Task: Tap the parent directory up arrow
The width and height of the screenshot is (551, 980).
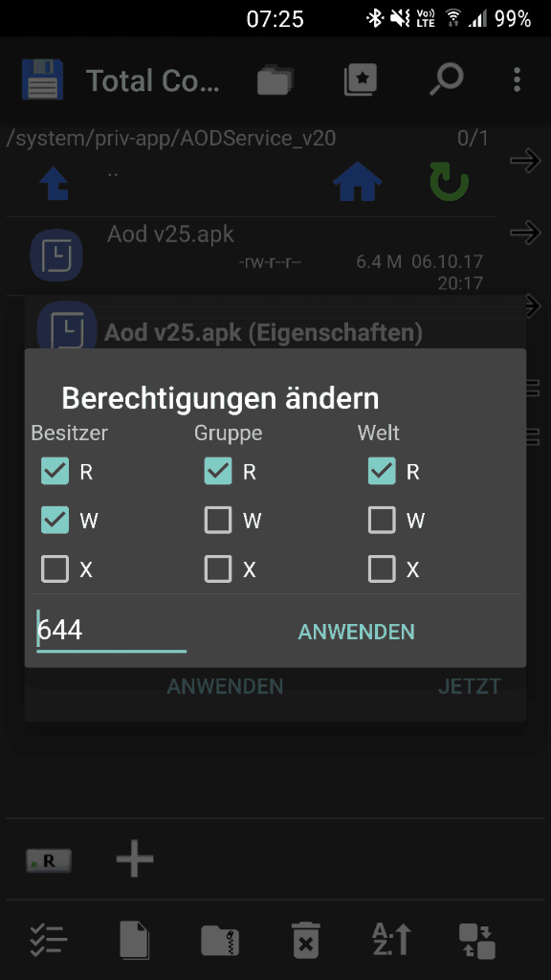Action: click(x=55, y=183)
